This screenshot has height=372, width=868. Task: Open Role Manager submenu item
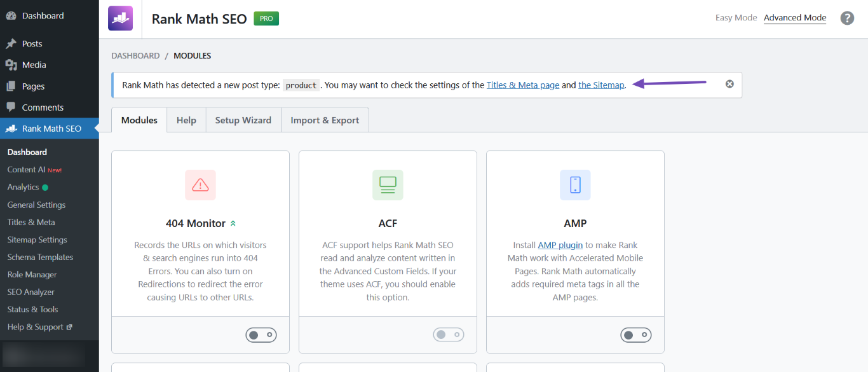coord(32,275)
